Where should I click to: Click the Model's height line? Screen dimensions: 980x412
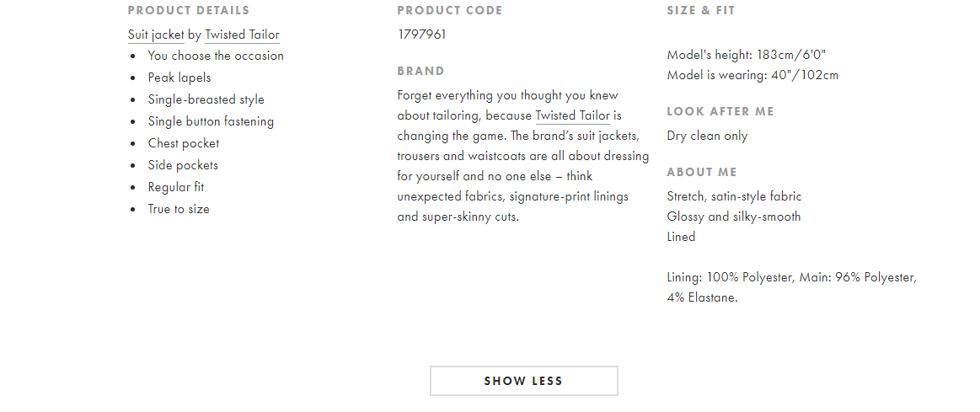747,55
